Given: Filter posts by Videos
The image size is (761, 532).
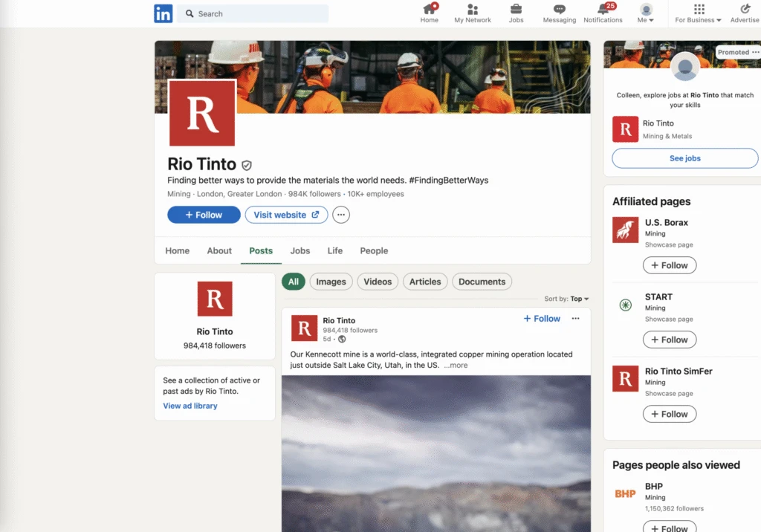Looking at the screenshot, I should pos(378,282).
